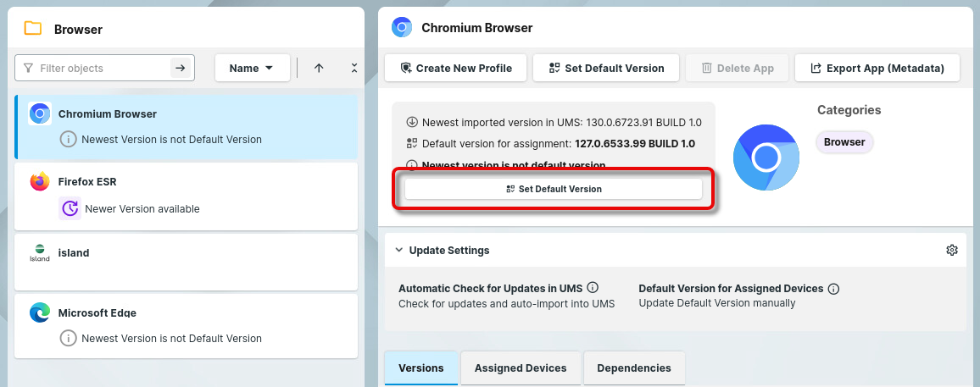Click Export App (Metadata) button

click(877, 68)
